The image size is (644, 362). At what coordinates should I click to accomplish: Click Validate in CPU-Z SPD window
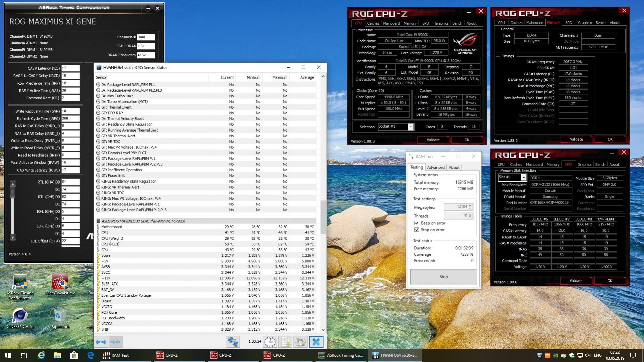tap(576, 281)
